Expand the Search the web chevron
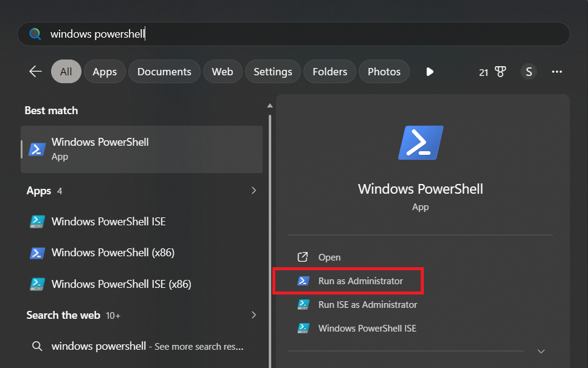 (254, 315)
